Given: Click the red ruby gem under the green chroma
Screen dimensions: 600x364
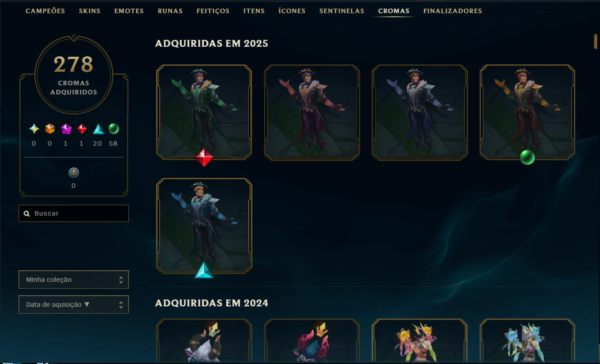Looking at the screenshot, I should [204, 157].
